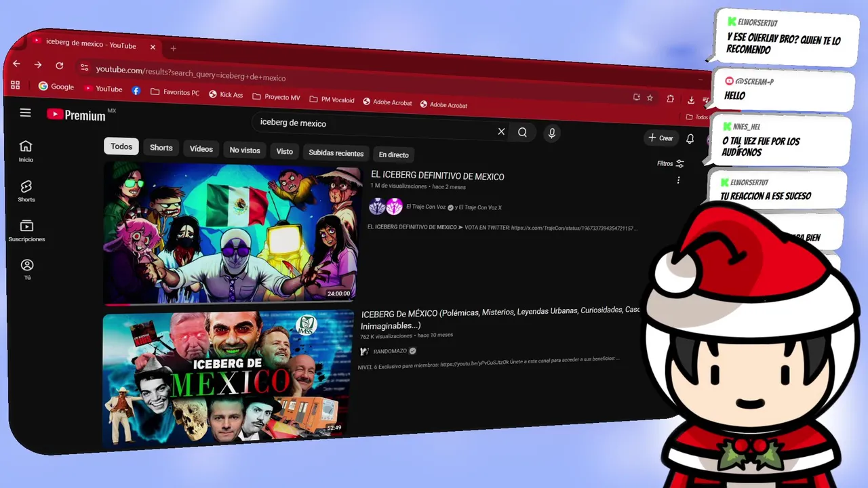Open the Google bookmark
The width and height of the screenshot is (868, 488).
coord(56,87)
